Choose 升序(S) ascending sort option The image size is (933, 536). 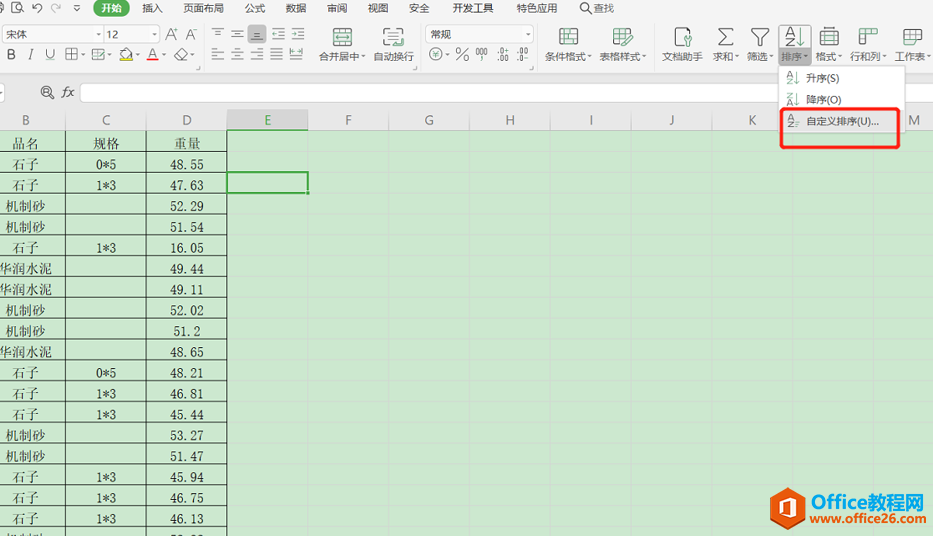[x=822, y=78]
